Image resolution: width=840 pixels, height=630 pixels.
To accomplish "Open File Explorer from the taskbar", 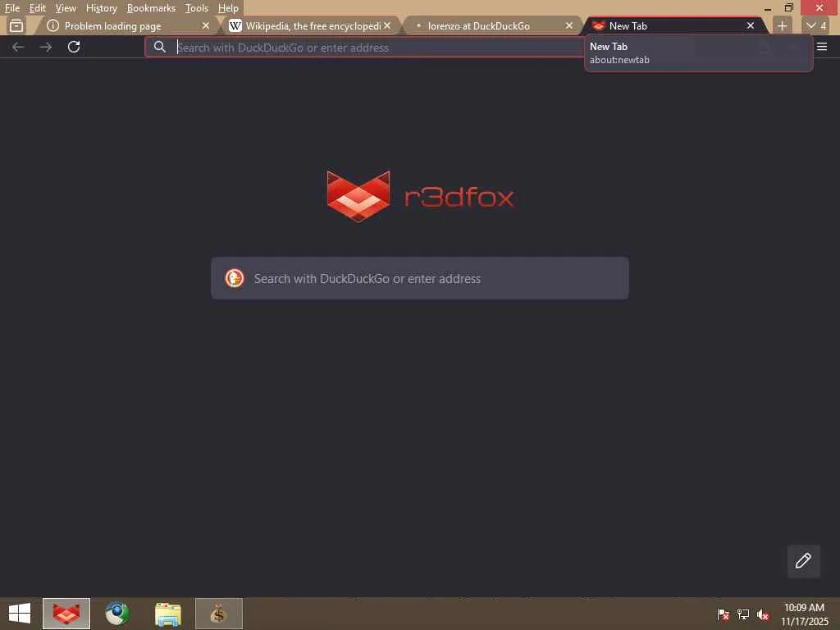I will [168, 614].
